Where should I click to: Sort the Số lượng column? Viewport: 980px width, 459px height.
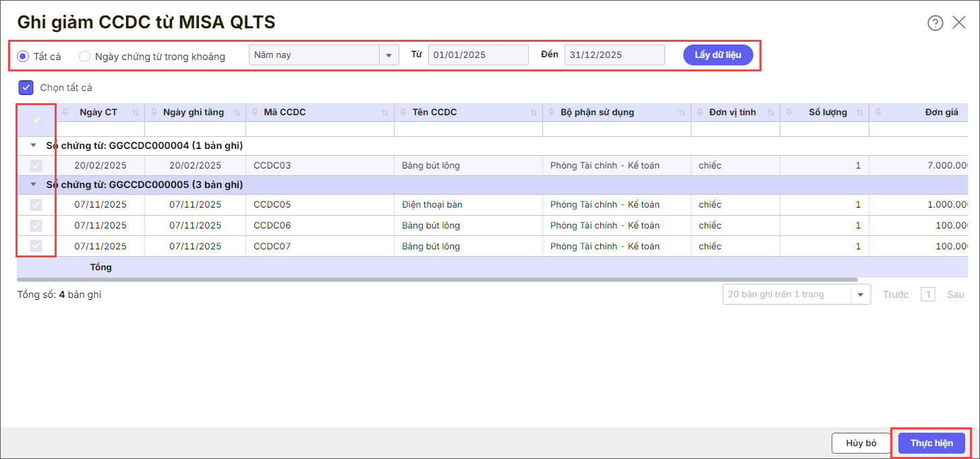click(x=860, y=113)
